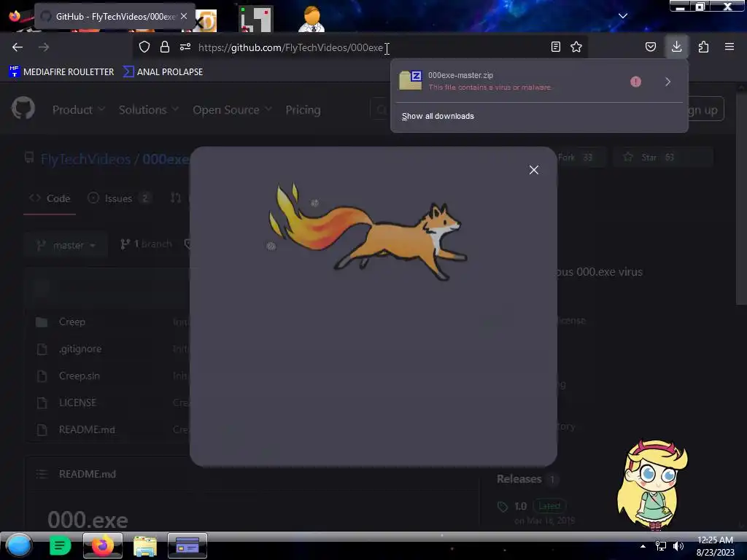
Task: Click the Star repository button
Action: pos(662,157)
